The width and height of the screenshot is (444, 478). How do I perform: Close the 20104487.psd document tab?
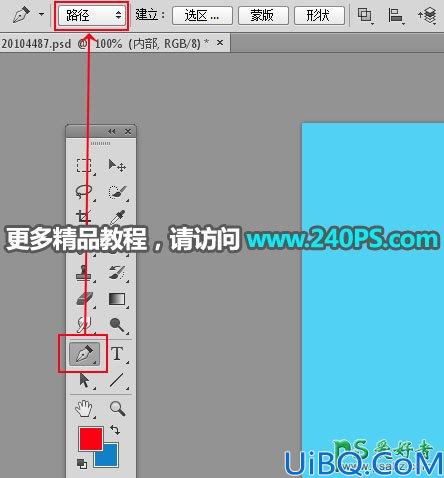pos(220,43)
